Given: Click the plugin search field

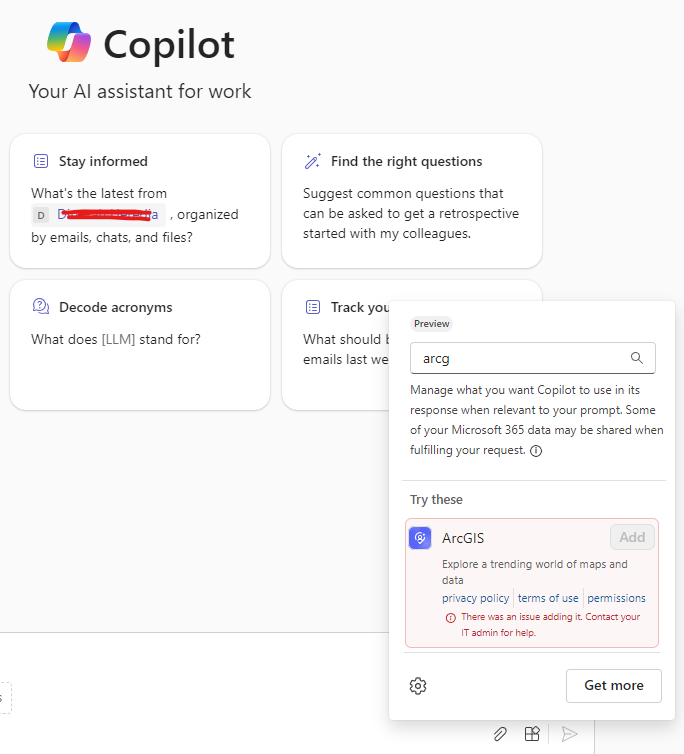Looking at the screenshot, I should point(520,358).
